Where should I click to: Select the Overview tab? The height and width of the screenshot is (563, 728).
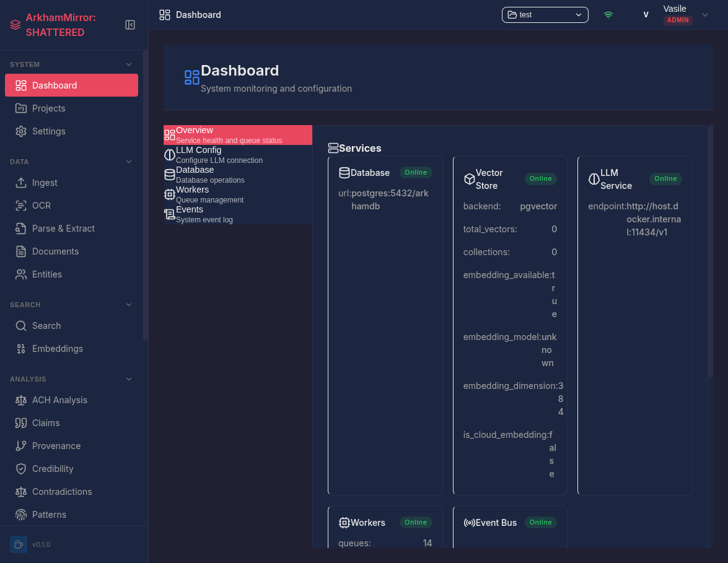tap(238, 135)
